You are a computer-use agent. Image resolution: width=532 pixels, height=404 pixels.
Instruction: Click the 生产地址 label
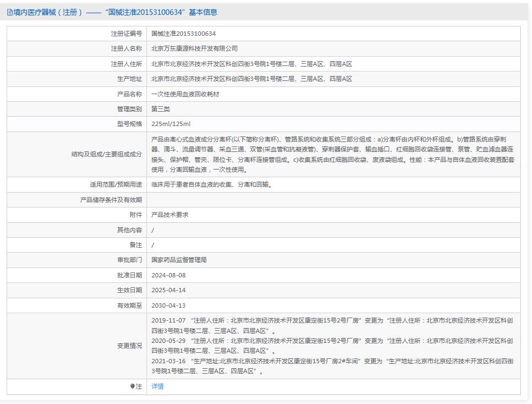click(x=129, y=79)
